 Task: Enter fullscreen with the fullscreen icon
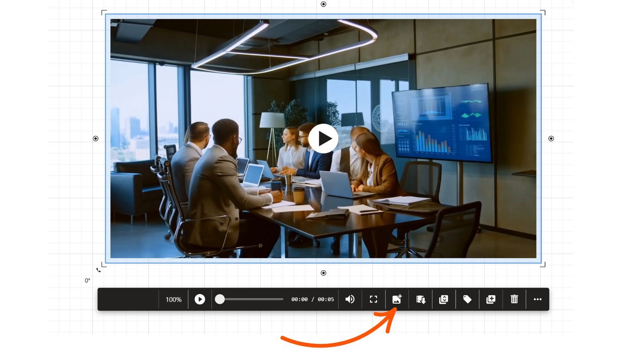click(x=374, y=299)
